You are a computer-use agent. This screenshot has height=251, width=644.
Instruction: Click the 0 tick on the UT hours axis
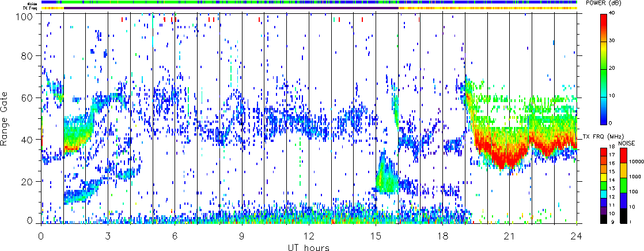click(x=41, y=236)
